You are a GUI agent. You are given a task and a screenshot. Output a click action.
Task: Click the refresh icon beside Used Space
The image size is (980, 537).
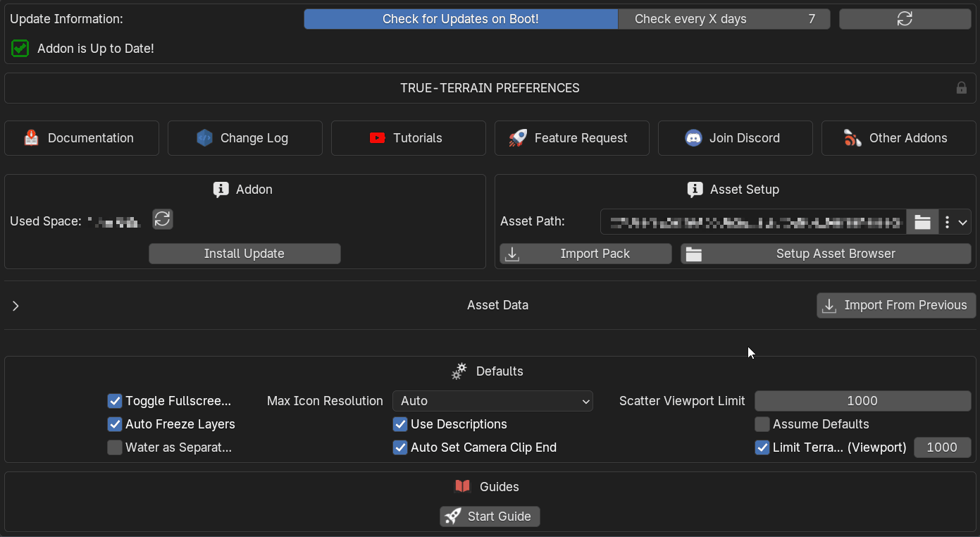pos(163,219)
